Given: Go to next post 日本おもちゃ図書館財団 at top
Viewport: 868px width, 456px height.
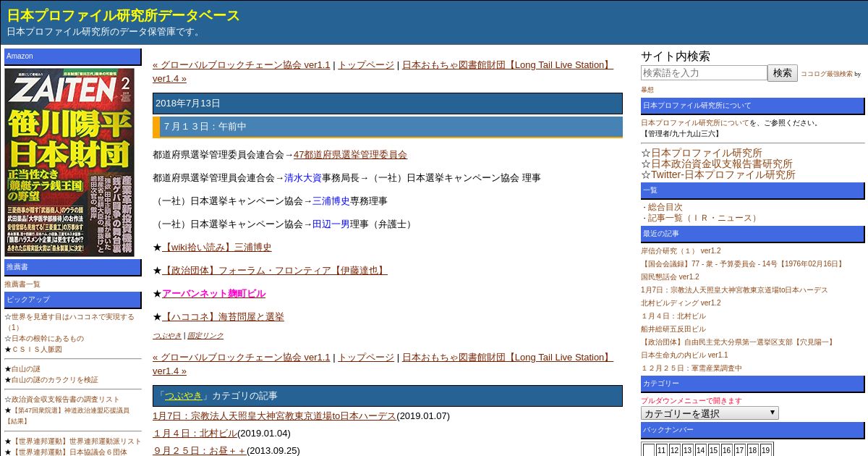Looking at the screenshot, I should [508, 64].
